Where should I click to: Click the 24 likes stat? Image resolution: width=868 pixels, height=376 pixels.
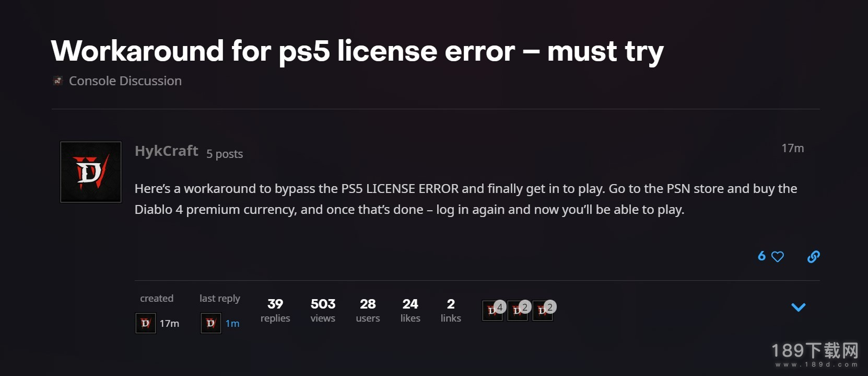click(x=410, y=311)
